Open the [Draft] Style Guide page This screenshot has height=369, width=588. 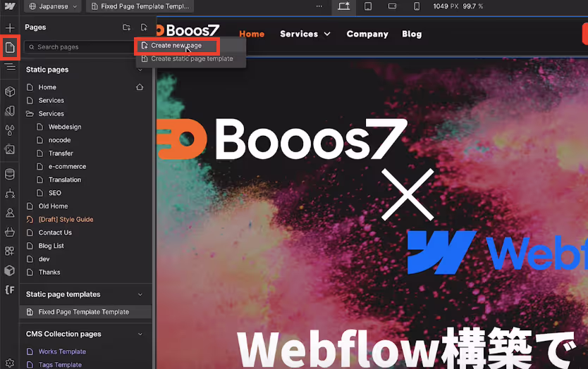point(85,220)
